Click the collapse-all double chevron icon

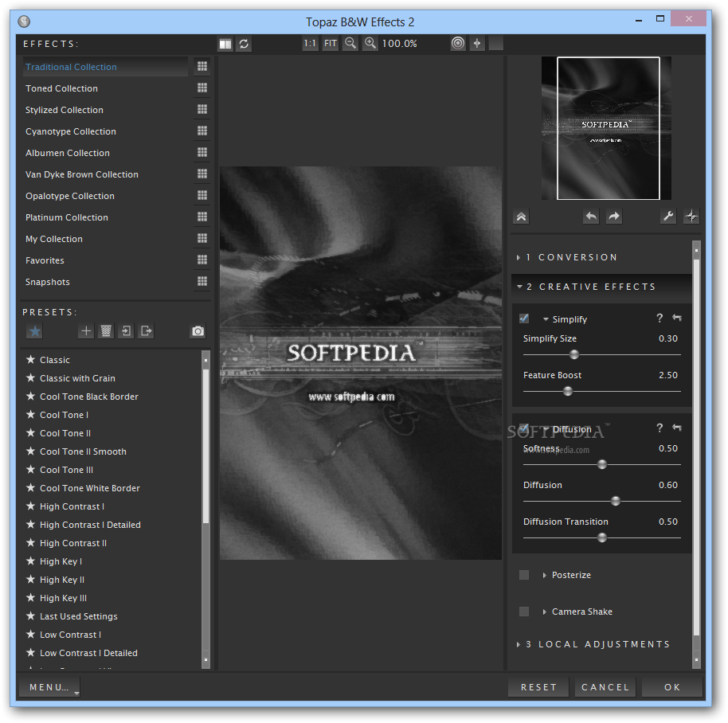[521, 217]
